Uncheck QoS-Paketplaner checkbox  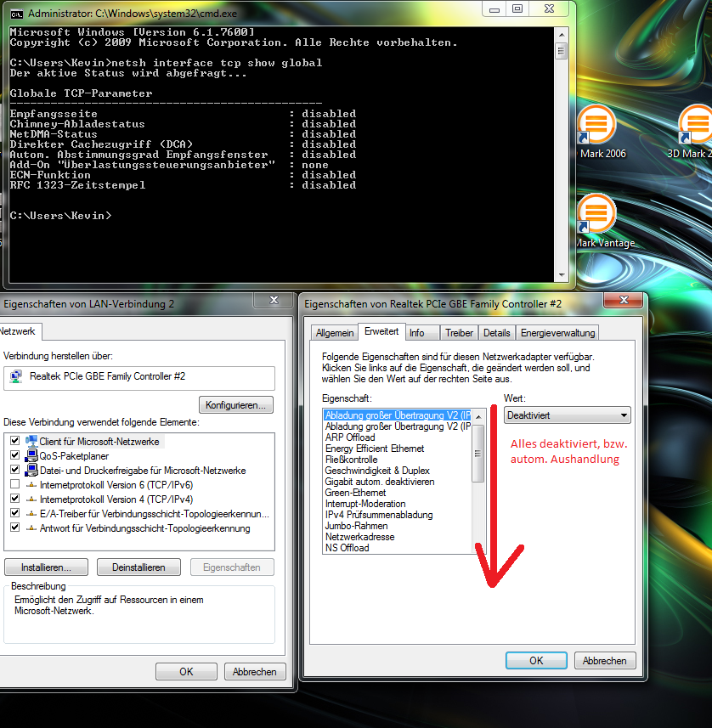[x=14, y=455]
